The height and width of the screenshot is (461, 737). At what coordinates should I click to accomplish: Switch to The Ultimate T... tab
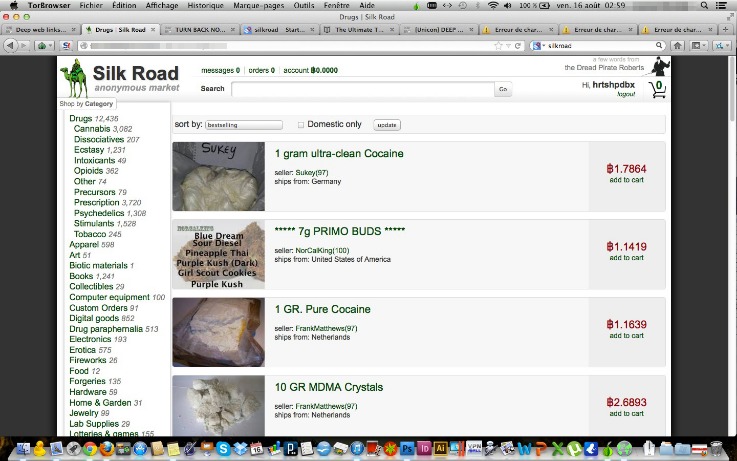tap(359, 29)
